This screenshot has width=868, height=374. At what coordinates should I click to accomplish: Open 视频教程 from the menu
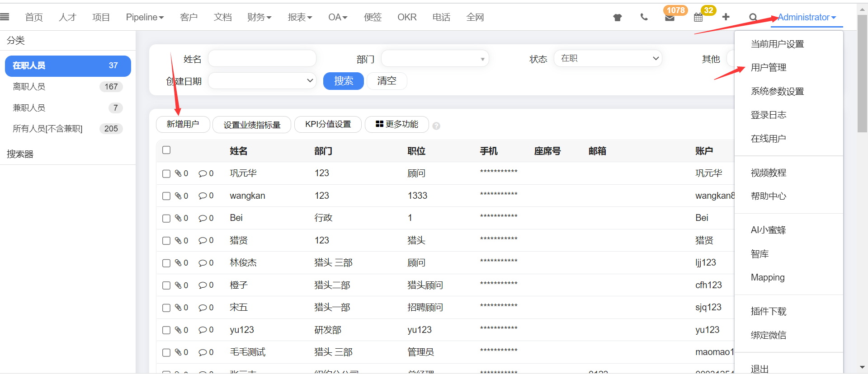769,173
